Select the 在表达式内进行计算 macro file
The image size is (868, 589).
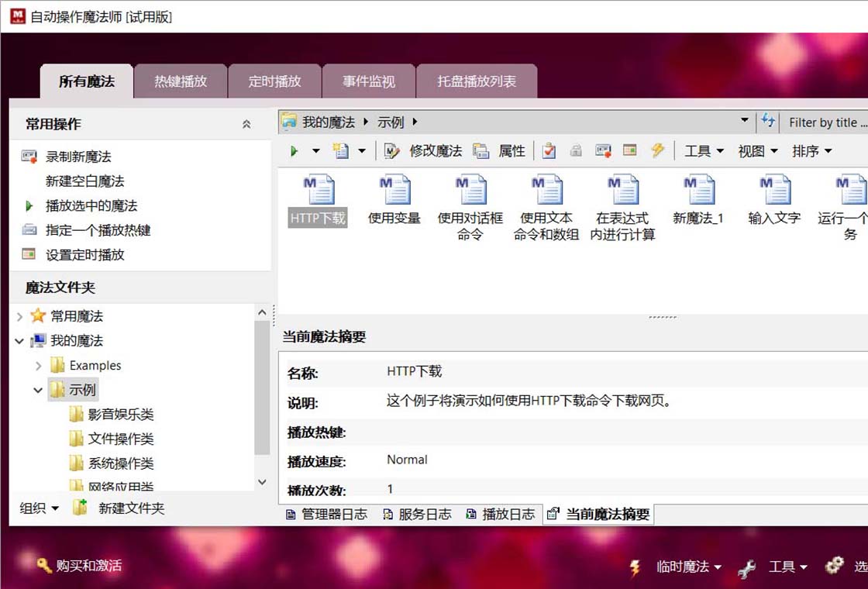coord(623,208)
